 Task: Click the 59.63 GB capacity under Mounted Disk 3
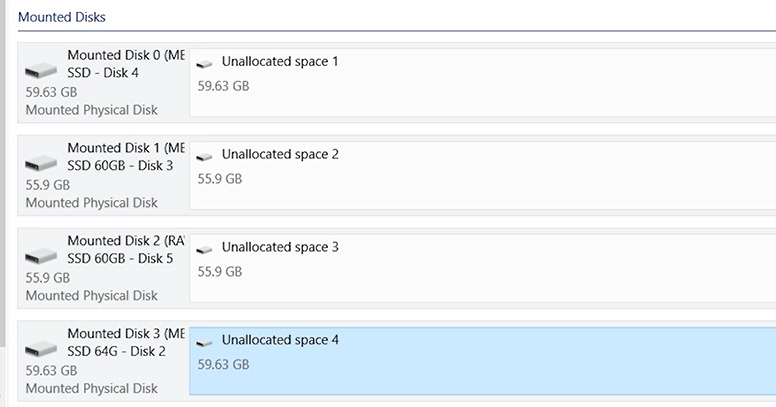[x=51, y=371]
